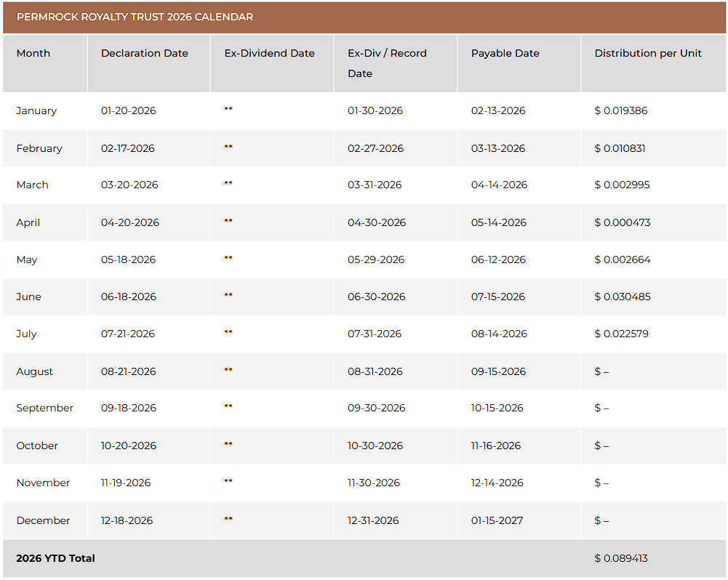Click the 2026 YTD Total label

(x=55, y=558)
